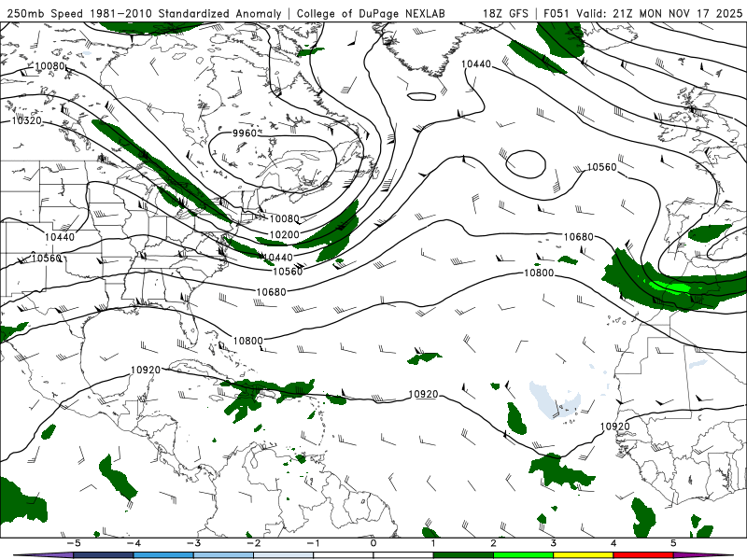This screenshot has width=747, height=560.
Task: Click the bright green anomaly core over Morocco
Action: 670,287
